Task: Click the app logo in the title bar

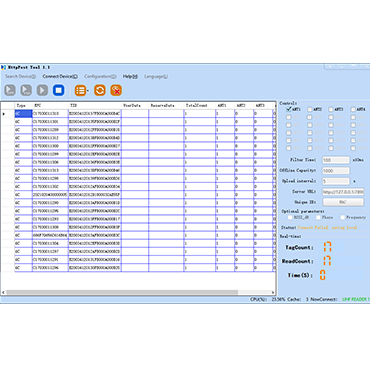Action: (x=4, y=67)
